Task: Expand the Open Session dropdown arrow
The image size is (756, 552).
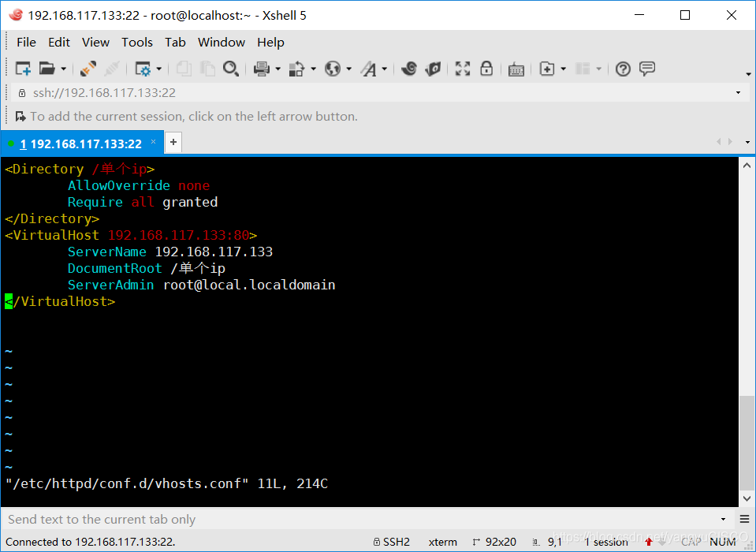Action: point(63,69)
